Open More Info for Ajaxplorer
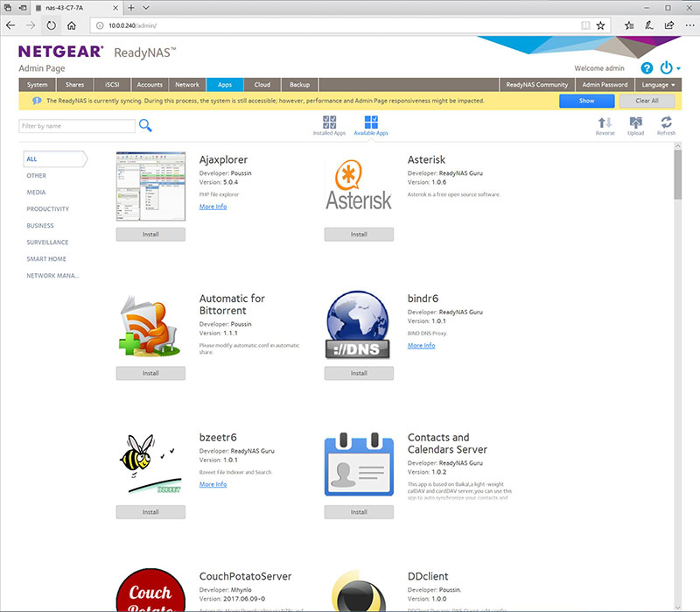This screenshot has width=700, height=612. [x=213, y=207]
